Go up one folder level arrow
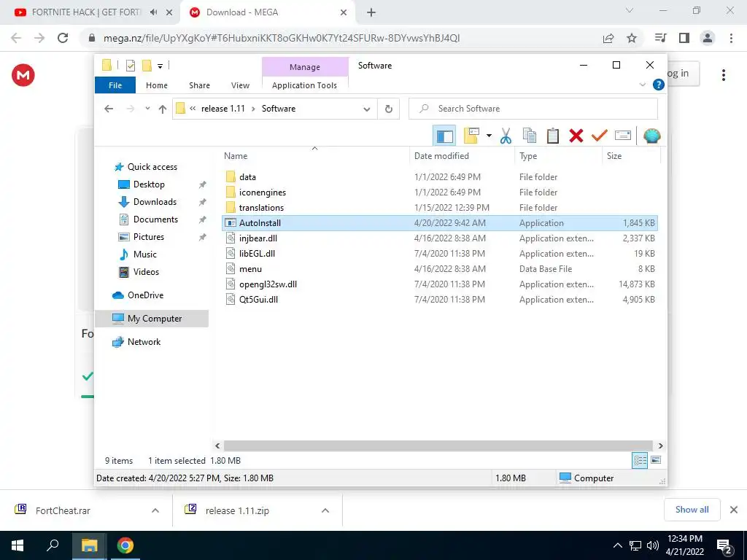Screen dimensions: 747x560 point(163,109)
